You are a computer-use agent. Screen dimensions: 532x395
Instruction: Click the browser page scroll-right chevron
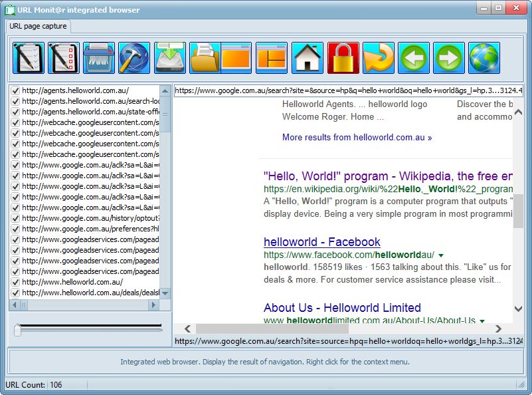[498, 329]
